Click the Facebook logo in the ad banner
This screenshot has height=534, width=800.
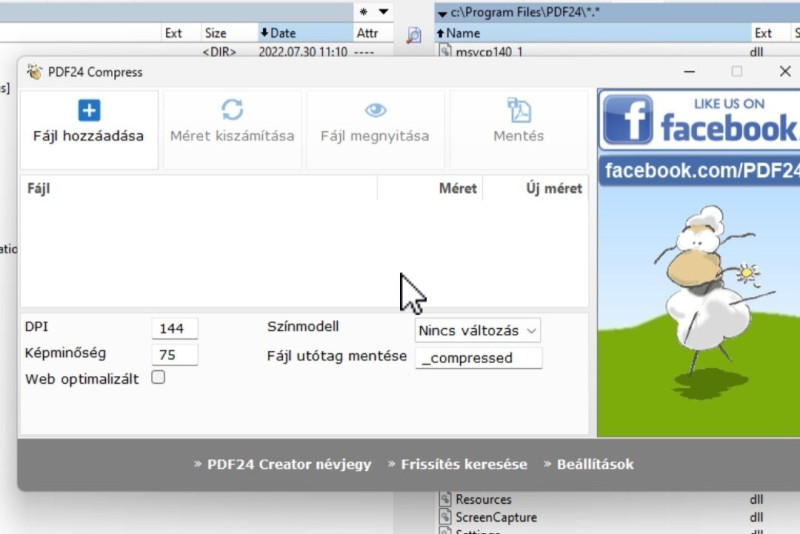[x=628, y=120]
